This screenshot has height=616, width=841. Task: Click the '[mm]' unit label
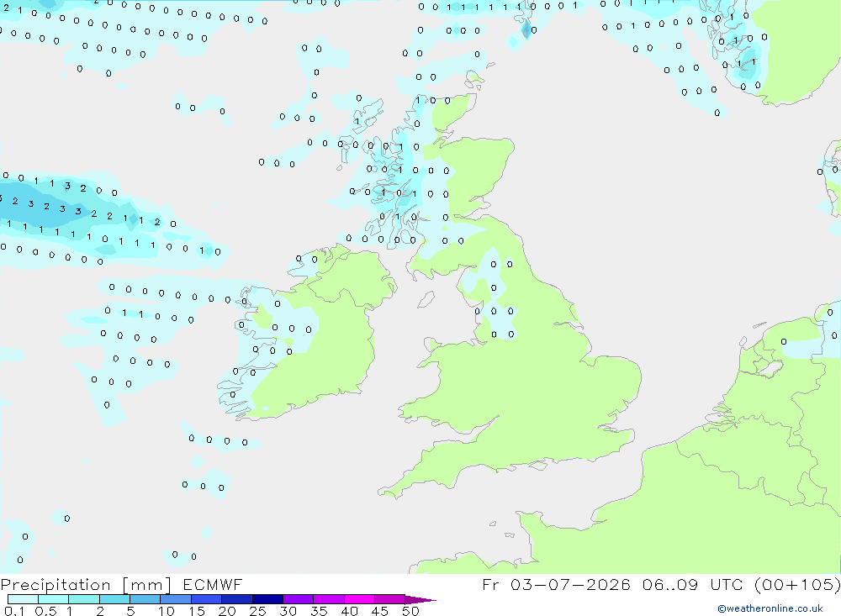coord(146,585)
